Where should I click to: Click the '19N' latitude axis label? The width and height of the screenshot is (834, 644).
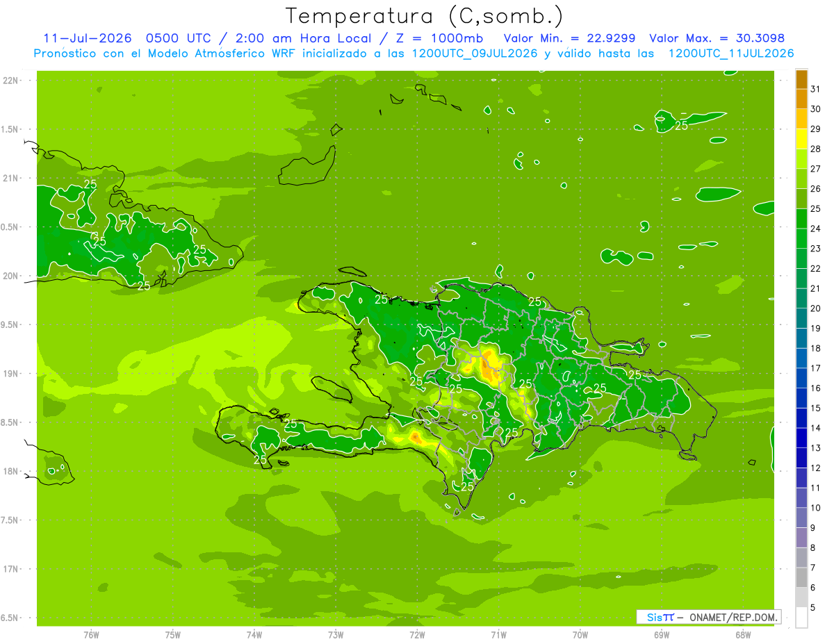pos(10,374)
